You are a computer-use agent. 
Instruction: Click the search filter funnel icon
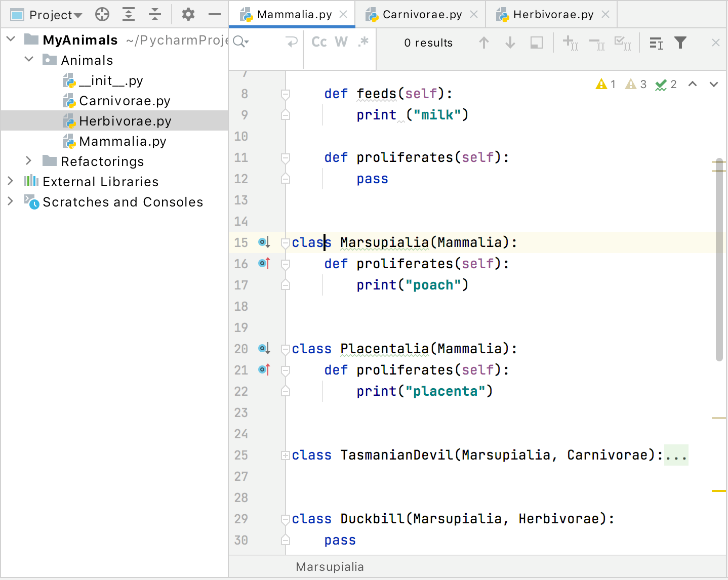pyautogui.click(x=680, y=43)
